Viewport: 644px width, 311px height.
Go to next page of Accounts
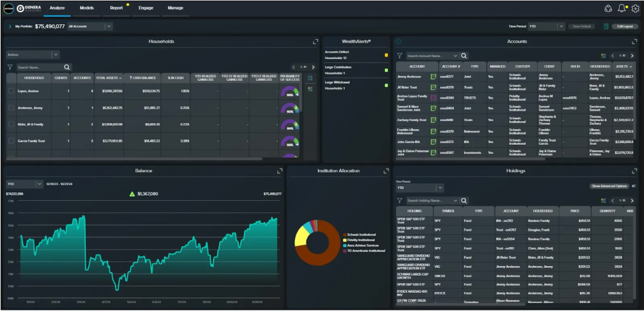[x=632, y=55]
